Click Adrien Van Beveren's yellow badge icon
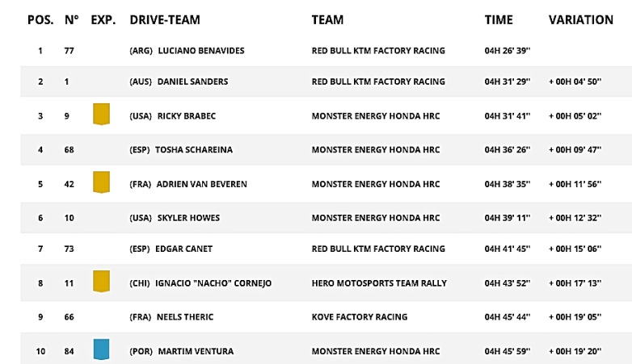 tap(101, 182)
